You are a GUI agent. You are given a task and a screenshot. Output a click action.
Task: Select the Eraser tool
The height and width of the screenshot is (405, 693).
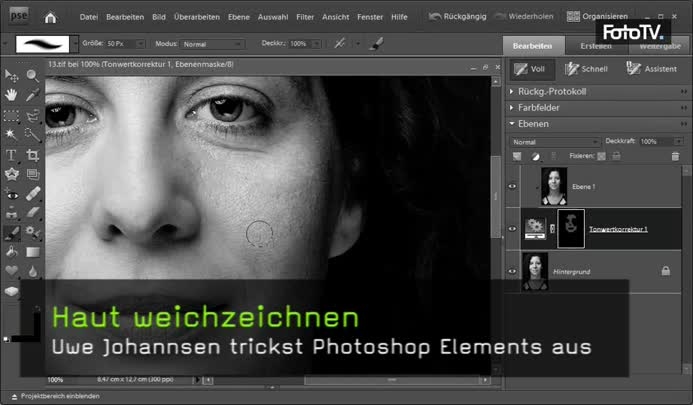point(32,213)
